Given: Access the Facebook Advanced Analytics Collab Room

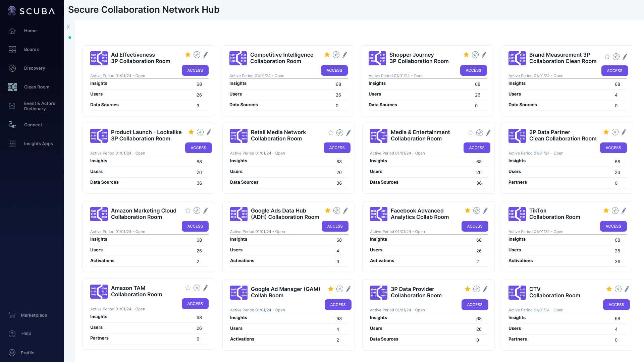Looking at the screenshot, I should click(475, 226).
